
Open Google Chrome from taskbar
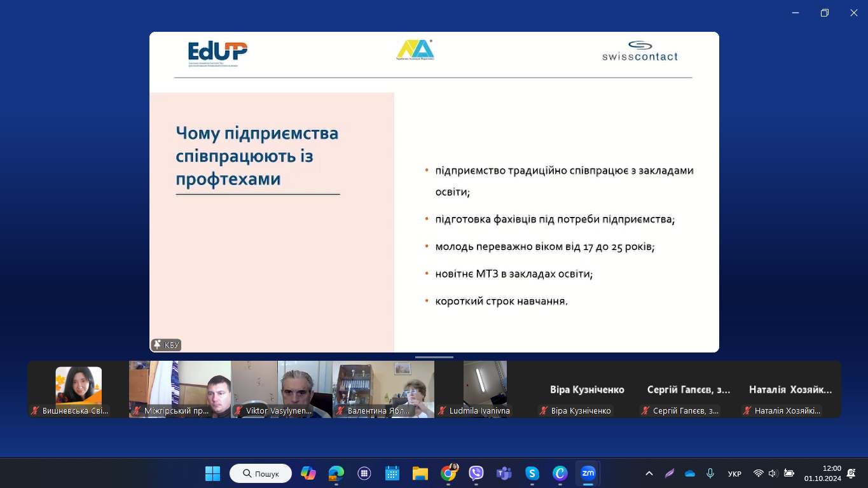448,473
